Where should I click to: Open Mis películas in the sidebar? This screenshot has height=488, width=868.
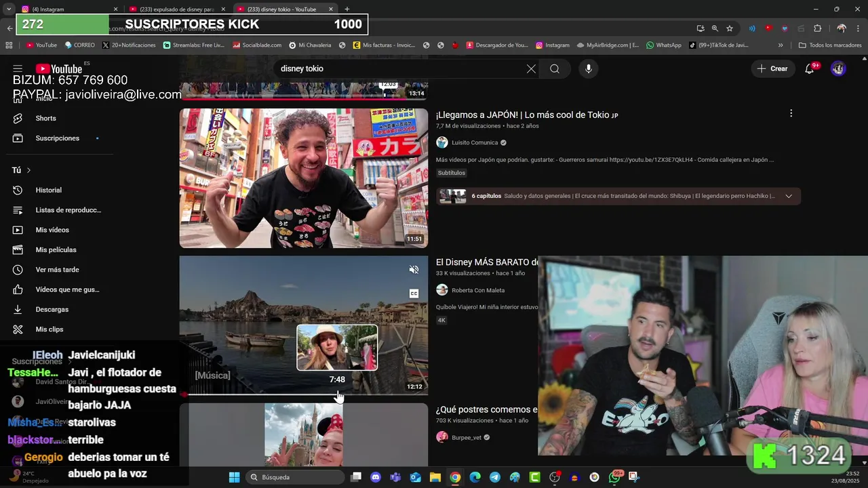pos(56,249)
